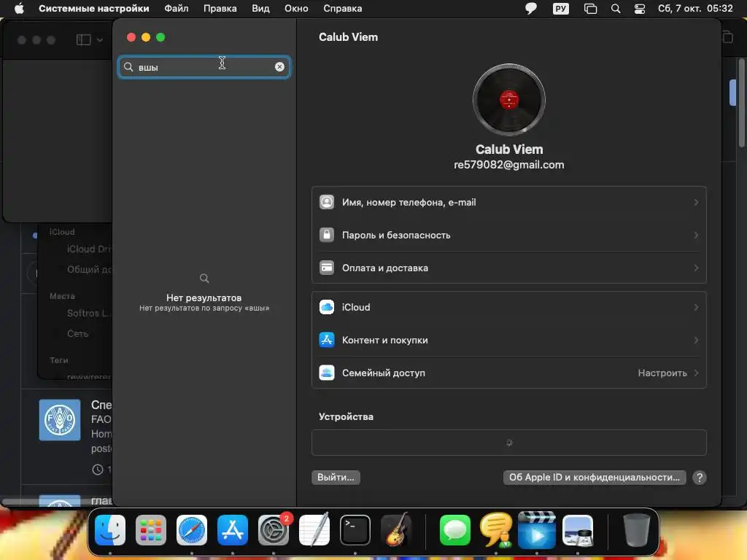Click the Нет результатов message

(204, 297)
